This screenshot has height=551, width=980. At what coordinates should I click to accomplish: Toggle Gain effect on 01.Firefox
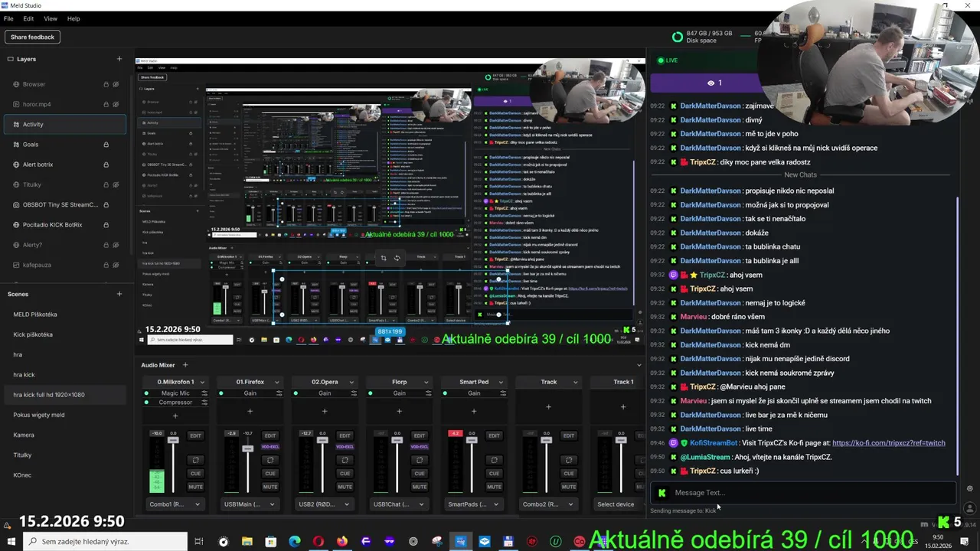(221, 393)
